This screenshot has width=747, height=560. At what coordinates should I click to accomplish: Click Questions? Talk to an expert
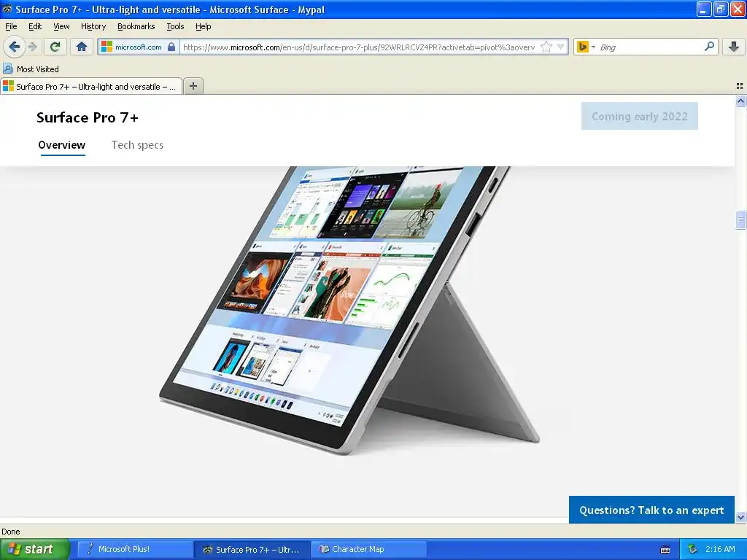tap(651, 510)
